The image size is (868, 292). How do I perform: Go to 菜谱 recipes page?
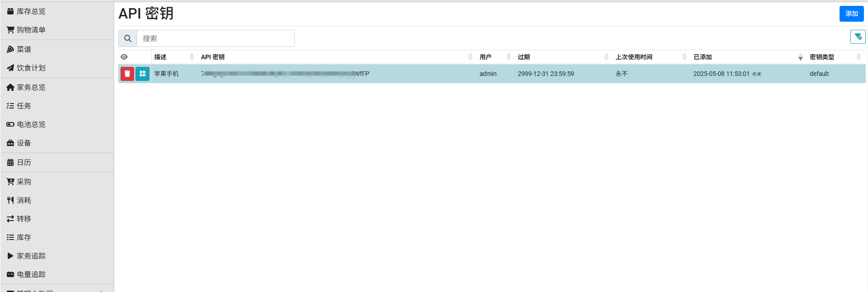click(23, 49)
